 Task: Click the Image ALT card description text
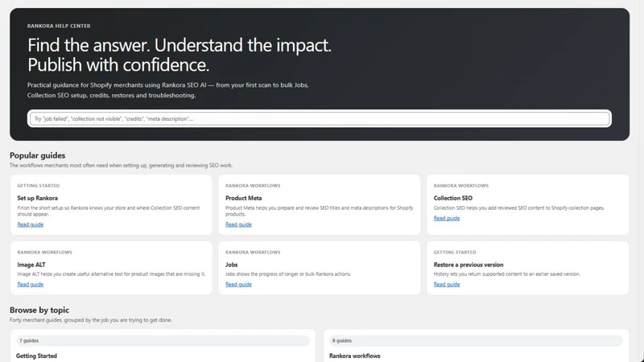[x=111, y=274]
